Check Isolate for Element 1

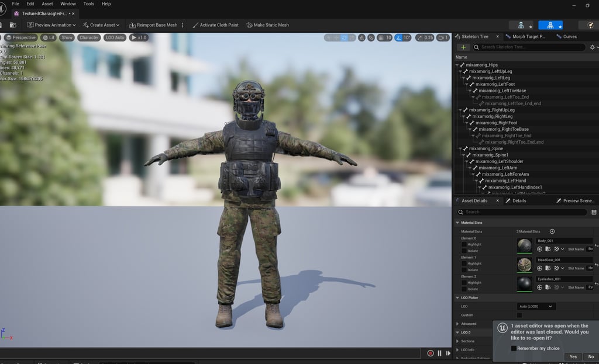coord(464,270)
